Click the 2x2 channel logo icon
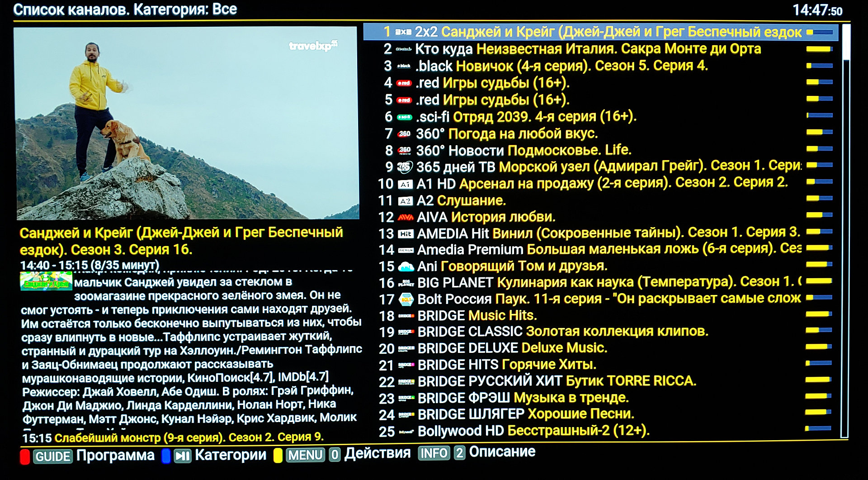 (403, 32)
